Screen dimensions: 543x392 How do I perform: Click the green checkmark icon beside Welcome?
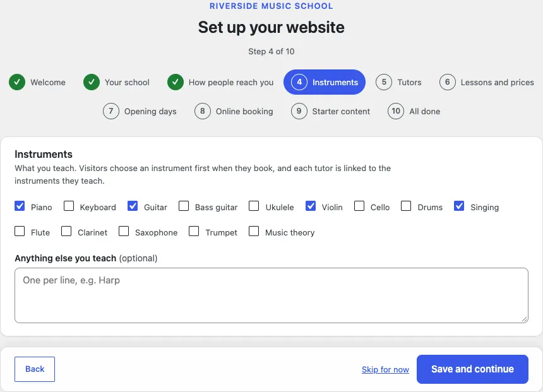click(17, 82)
